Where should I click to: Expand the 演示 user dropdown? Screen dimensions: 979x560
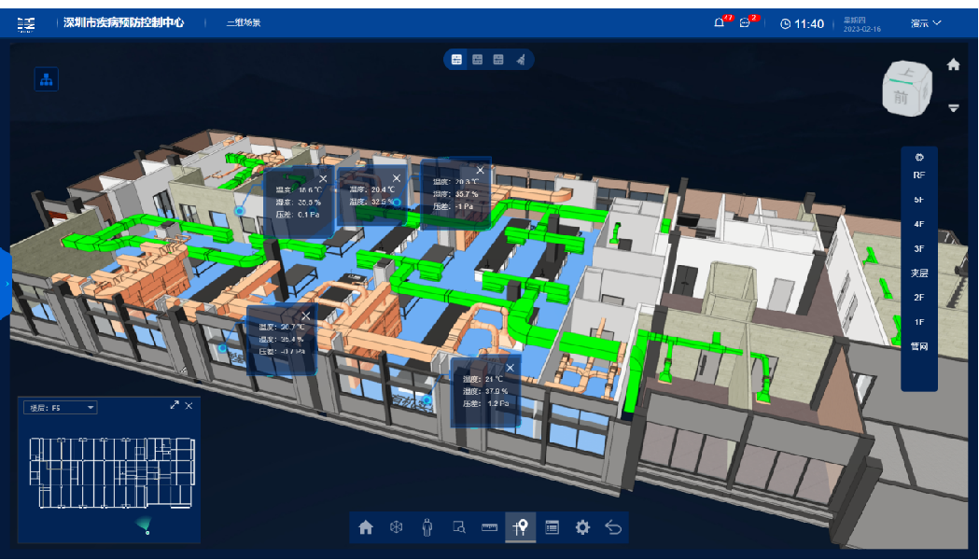point(926,23)
